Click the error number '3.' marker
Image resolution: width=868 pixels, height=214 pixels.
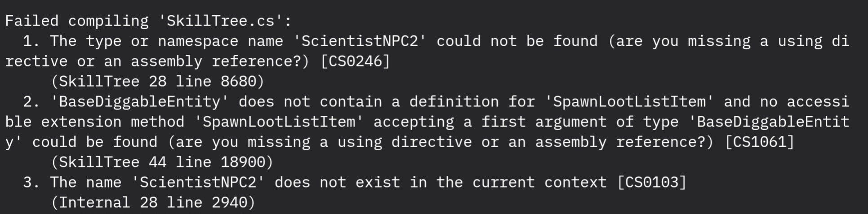tap(31, 183)
